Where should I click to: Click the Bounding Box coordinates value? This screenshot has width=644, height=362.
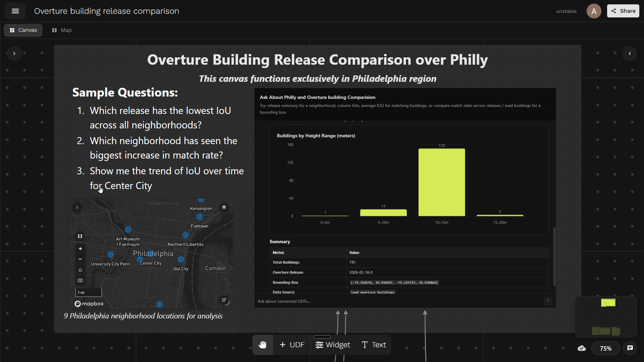point(394,283)
